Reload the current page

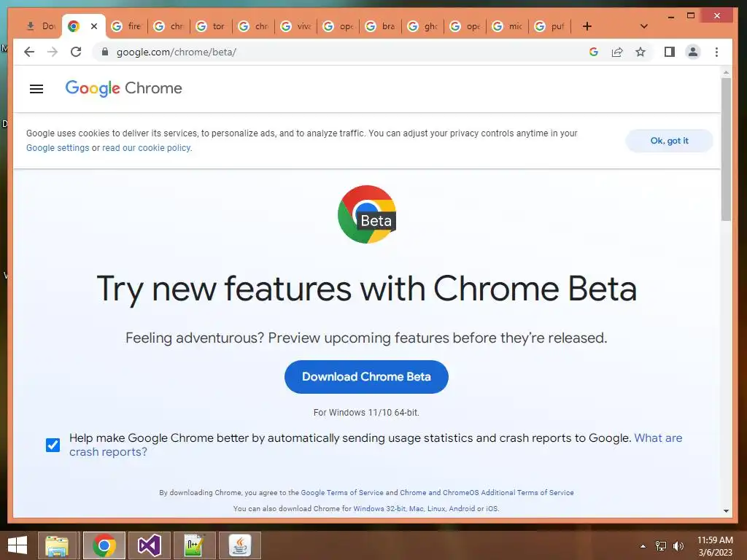tap(76, 52)
